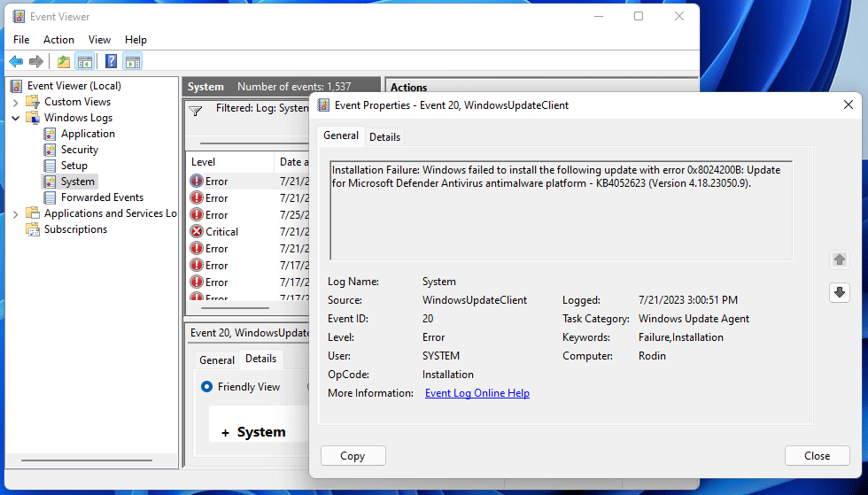Click console tree horizontal scrollbar
This screenshot has width=868, height=495.
[87, 460]
